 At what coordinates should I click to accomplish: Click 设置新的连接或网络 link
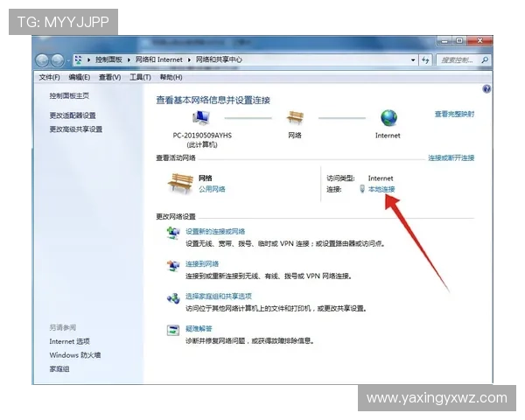(x=215, y=231)
